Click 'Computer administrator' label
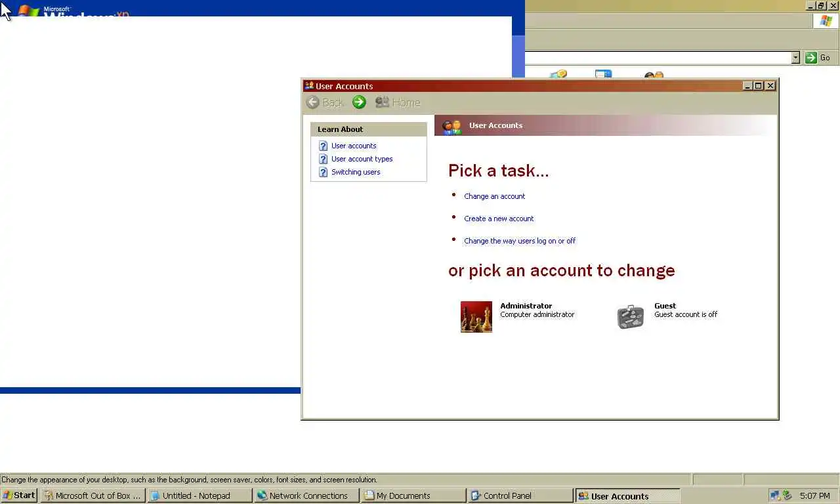 click(537, 315)
